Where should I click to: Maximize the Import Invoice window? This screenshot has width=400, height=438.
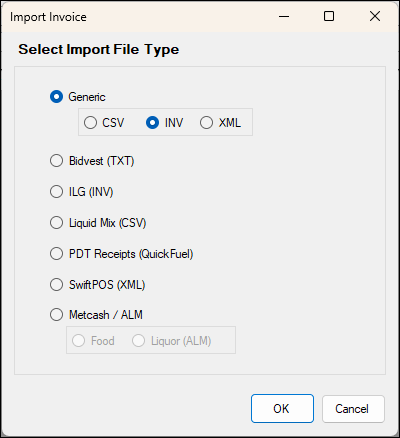(x=329, y=16)
